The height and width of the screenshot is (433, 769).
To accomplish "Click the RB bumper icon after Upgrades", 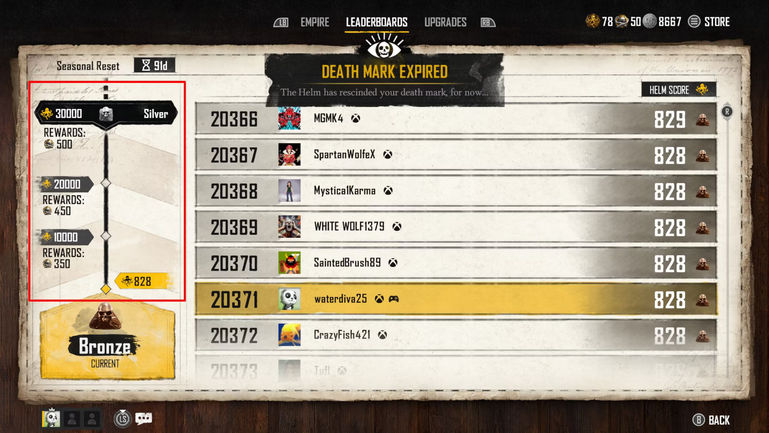I will point(487,22).
